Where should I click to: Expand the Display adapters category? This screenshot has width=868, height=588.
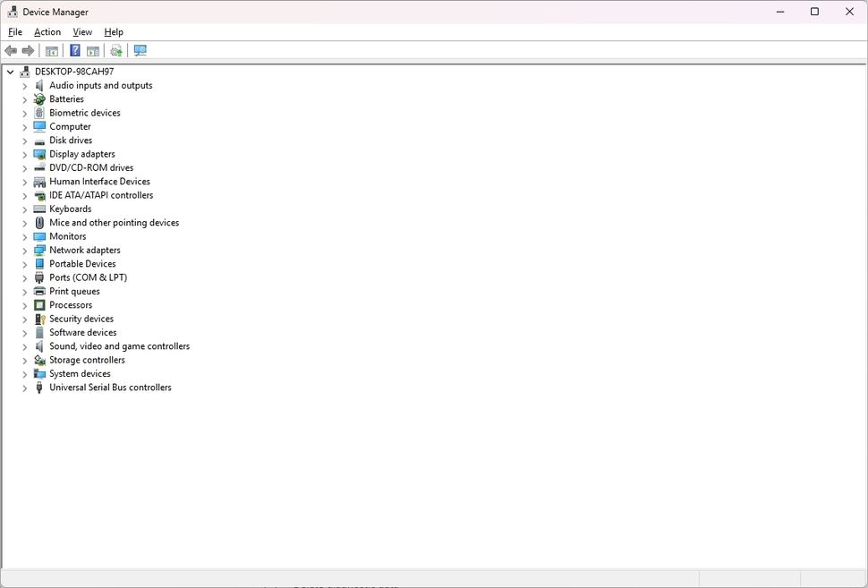tap(24, 154)
